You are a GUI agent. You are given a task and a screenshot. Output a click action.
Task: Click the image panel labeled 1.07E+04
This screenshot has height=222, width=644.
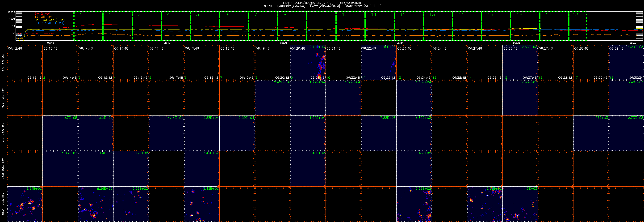[308, 133]
